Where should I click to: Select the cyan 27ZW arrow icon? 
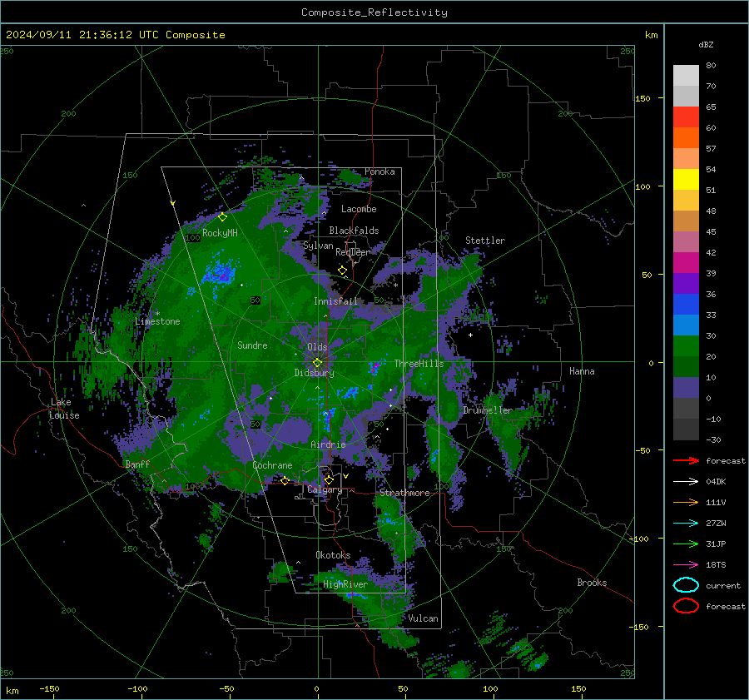pos(686,524)
